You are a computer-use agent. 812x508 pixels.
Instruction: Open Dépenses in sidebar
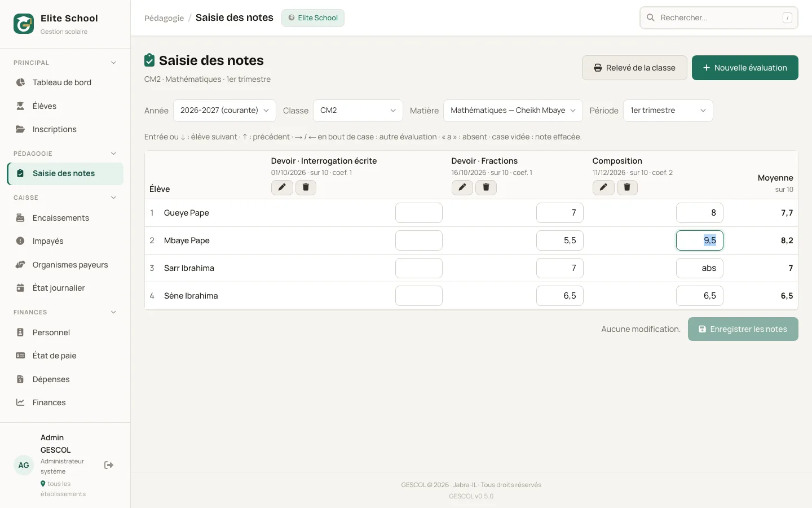65,379
